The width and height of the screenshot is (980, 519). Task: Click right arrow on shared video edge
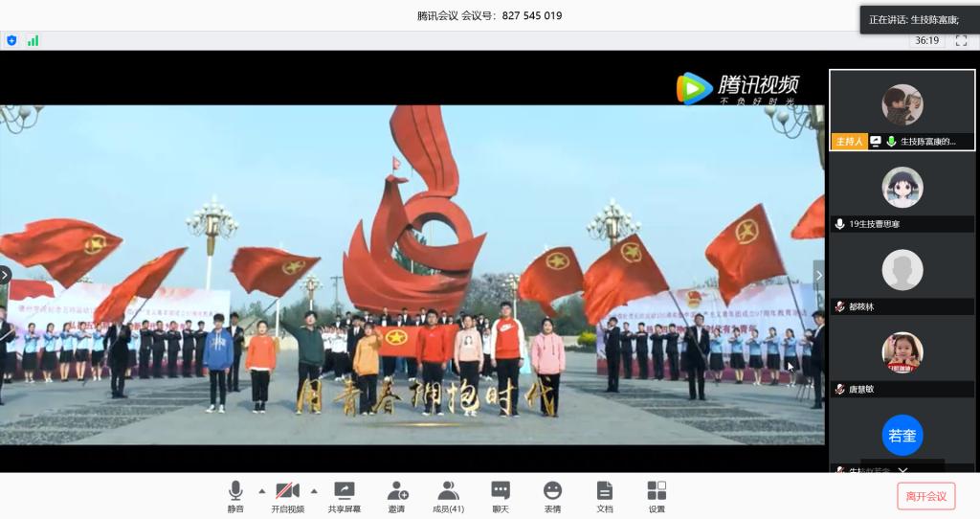point(818,275)
